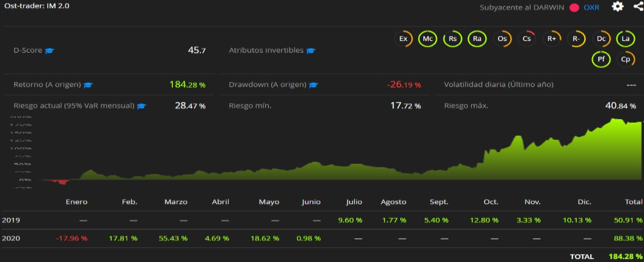This screenshot has height=262, width=644.
Task: Click the 2020 Marzo cell 55.43 %
Action: pyautogui.click(x=173, y=238)
